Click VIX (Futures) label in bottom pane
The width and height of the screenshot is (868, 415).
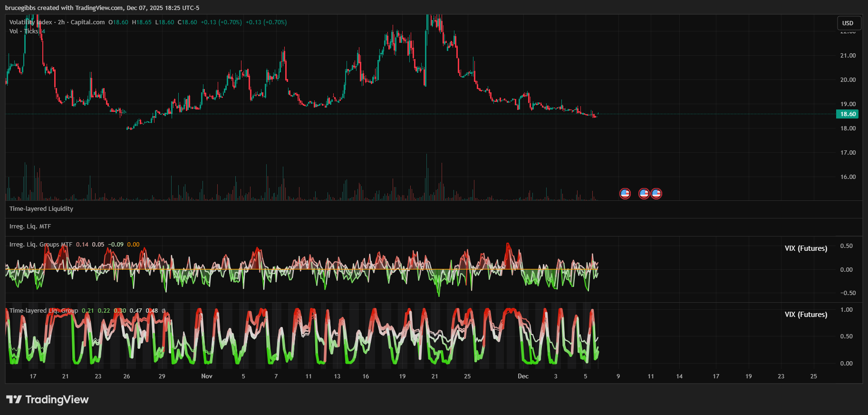(x=806, y=315)
